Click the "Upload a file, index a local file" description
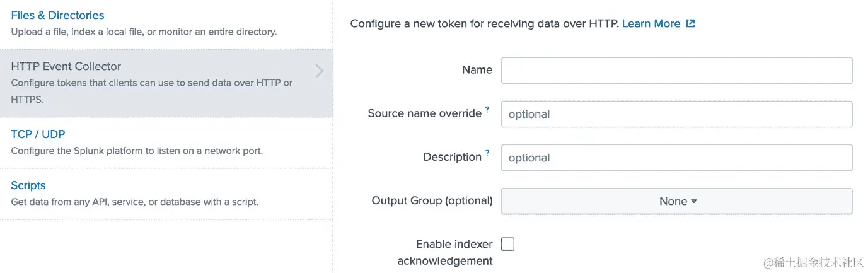The width and height of the screenshot is (868, 273). tap(144, 32)
